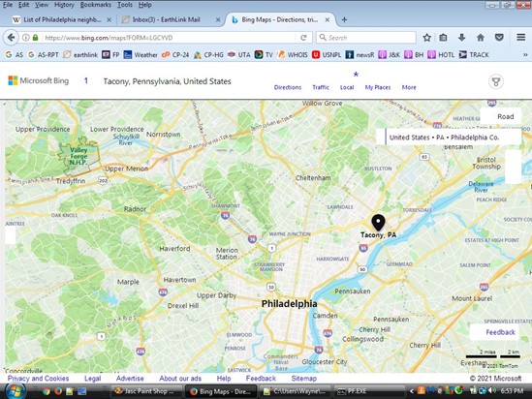Open the Edit menu
The width and height of the screenshot is (532, 399).
tap(23, 5)
